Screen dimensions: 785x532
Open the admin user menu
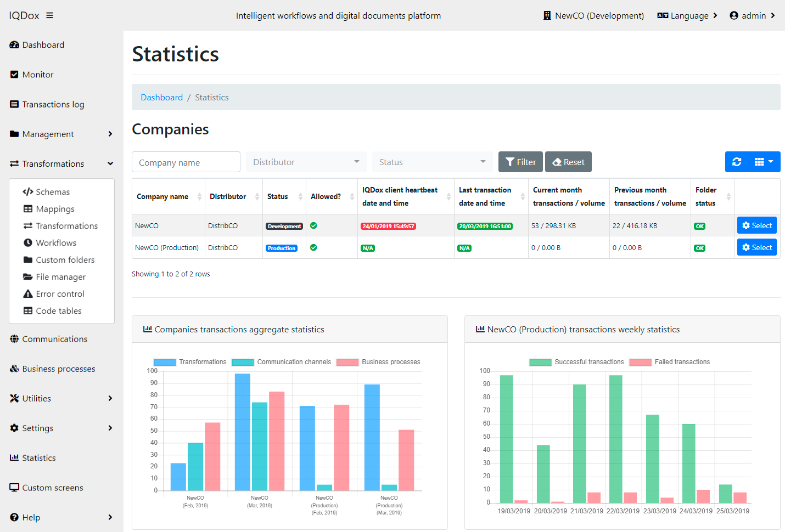(x=752, y=15)
